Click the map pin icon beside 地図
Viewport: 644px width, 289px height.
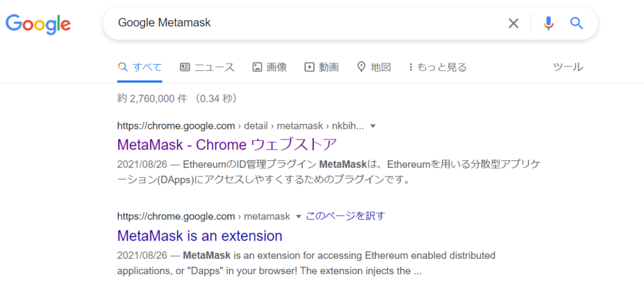click(362, 67)
